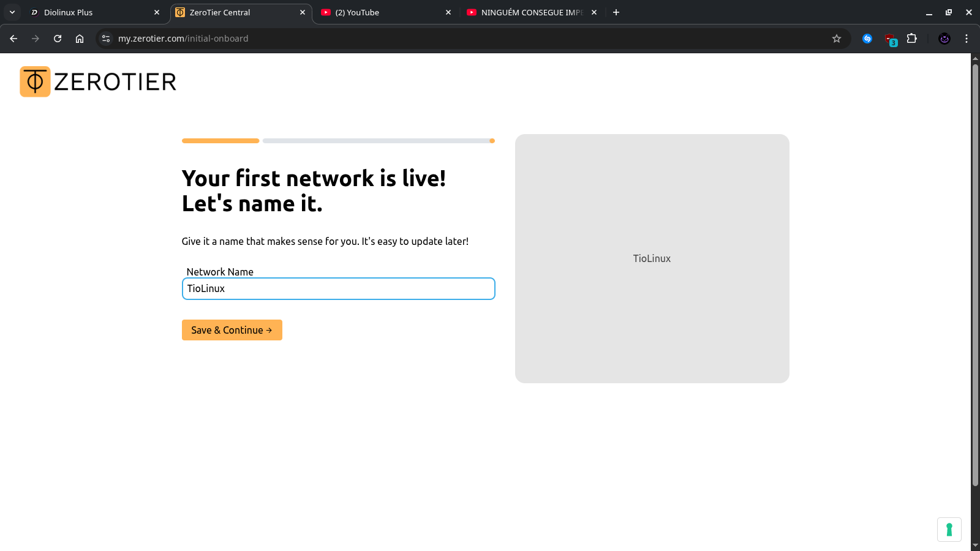Screen dimensions: 980x551
Task: View site information in address bar
Action: click(106, 39)
